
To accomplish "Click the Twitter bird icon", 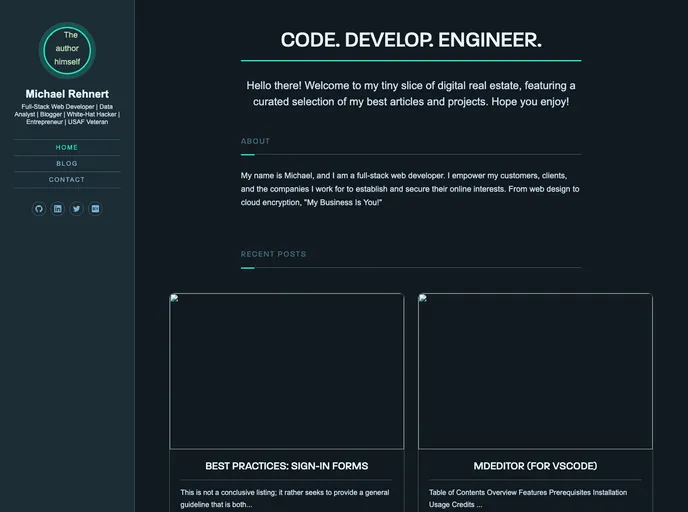I will point(76,209).
